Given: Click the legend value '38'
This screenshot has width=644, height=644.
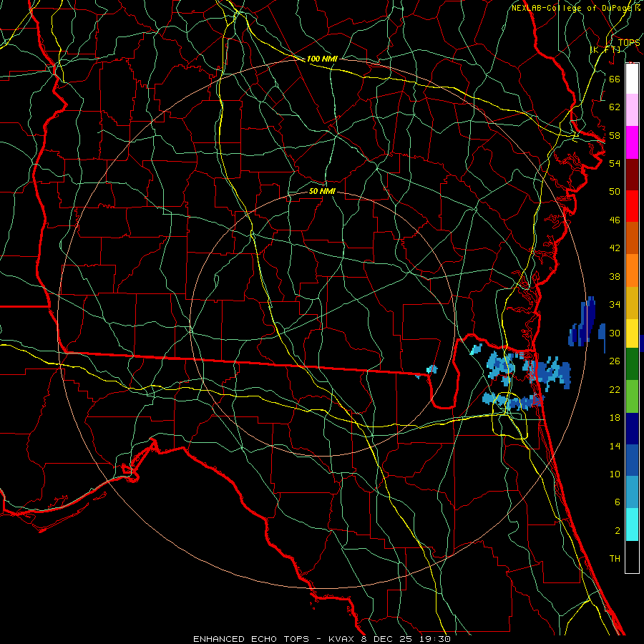Looking at the screenshot, I should tap(615, 276).
